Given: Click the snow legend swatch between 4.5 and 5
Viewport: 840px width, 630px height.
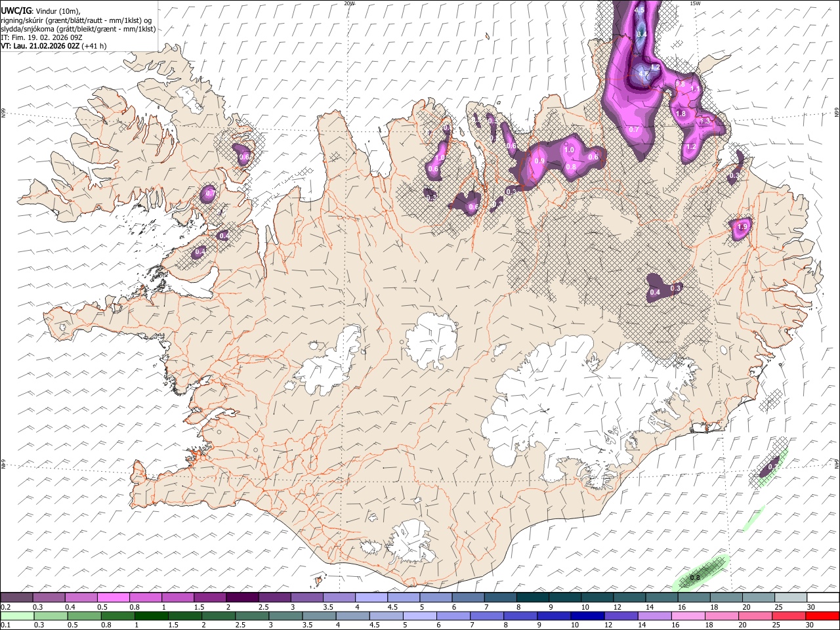Looking at the screenshot, I should coord(402,598).
